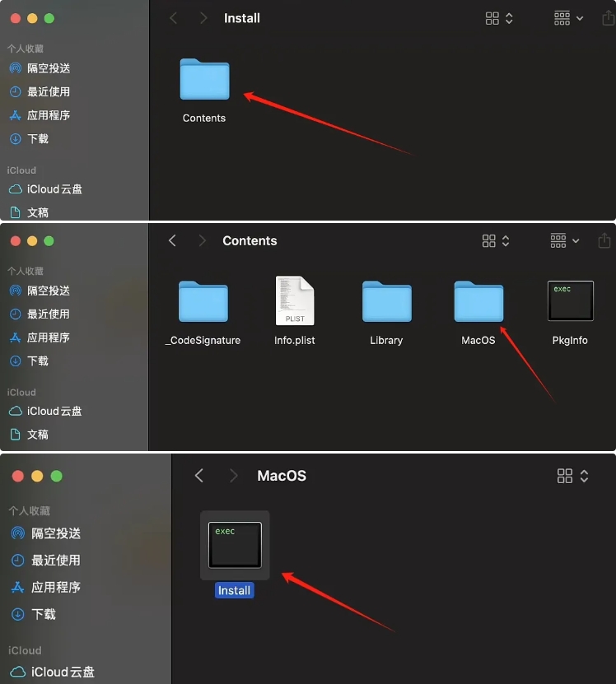Click Share icon in Install window toolbar
This screenshot has width=616, height=684.
tap(608, 18)
